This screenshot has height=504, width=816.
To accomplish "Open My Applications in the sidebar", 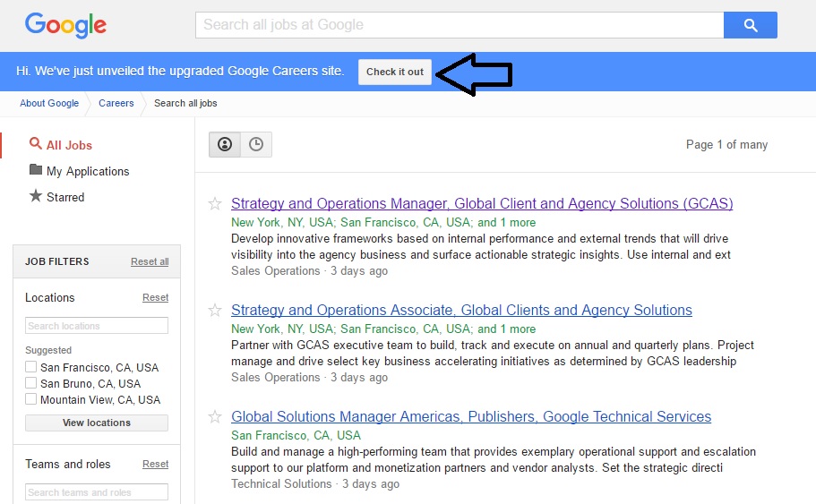I will 88,171.
